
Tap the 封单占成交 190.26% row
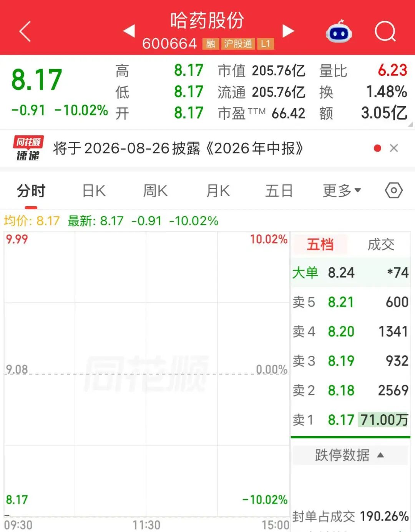350,516
